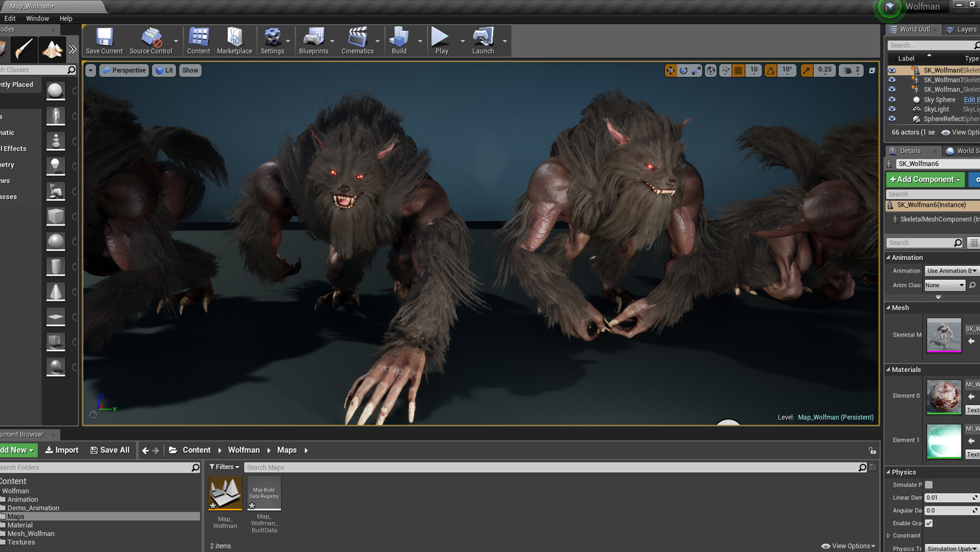Open View Options in Content Browser

click(848, 546)
